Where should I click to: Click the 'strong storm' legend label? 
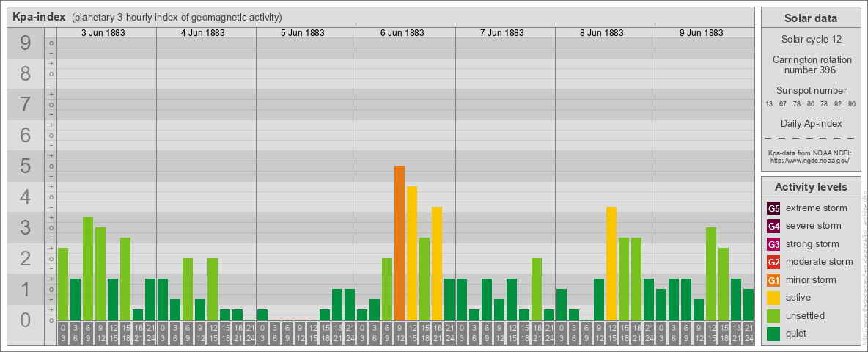[x=812, y=243]
